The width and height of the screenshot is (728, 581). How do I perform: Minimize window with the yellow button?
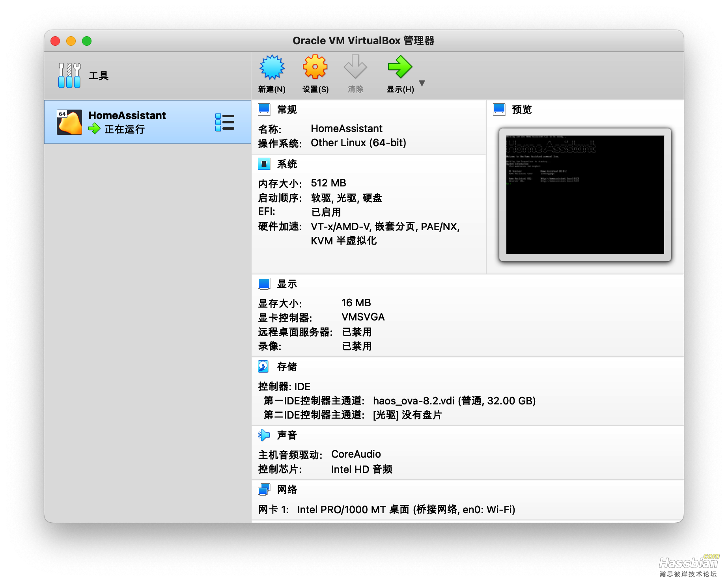click(71, 41)
